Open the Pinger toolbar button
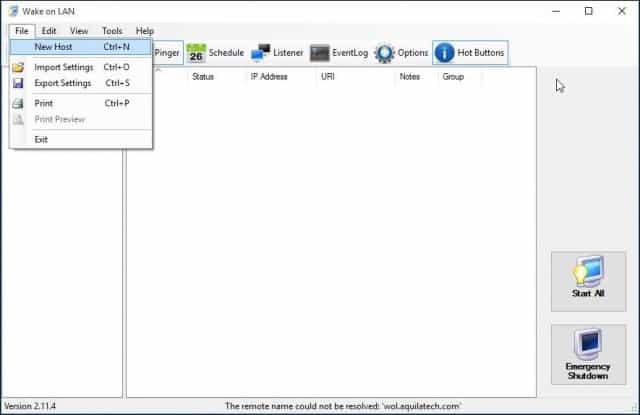Screen dimensions: 640x415 (x=167, y=53)
